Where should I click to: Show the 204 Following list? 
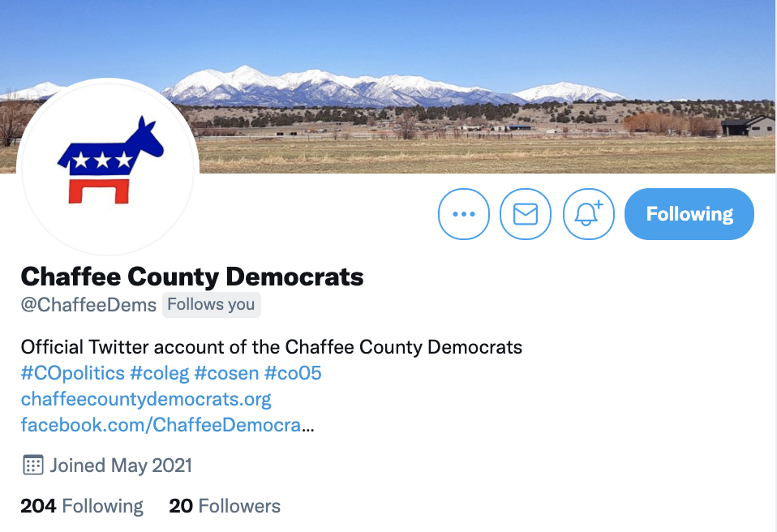click(82, 506)
